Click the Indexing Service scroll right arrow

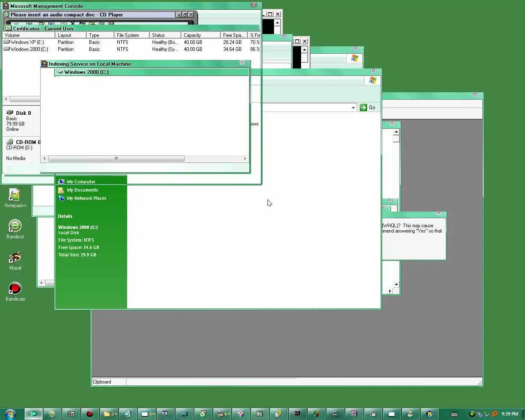(x=245, y=158)
